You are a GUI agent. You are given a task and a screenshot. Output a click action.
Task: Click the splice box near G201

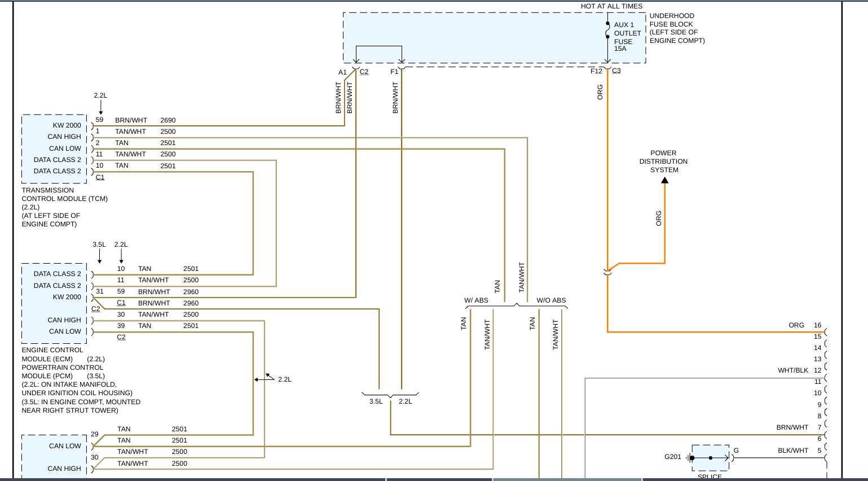click(x=710, y=458)
